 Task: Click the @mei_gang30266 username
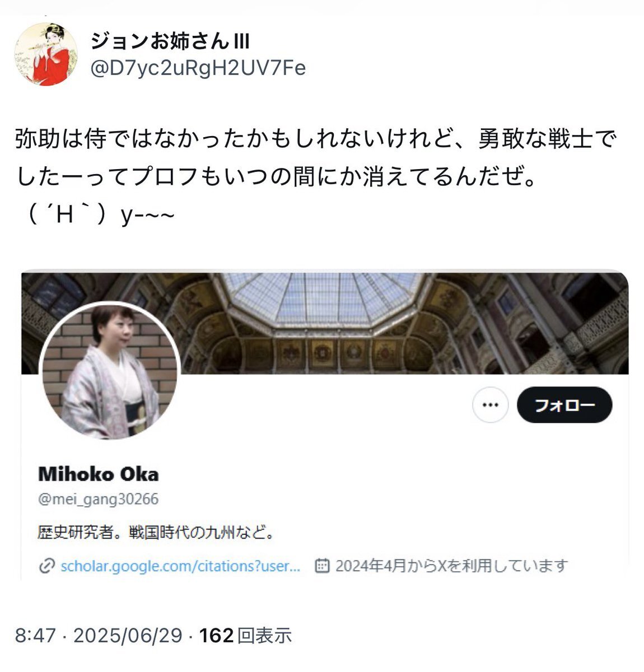click(x=99, y=499)
